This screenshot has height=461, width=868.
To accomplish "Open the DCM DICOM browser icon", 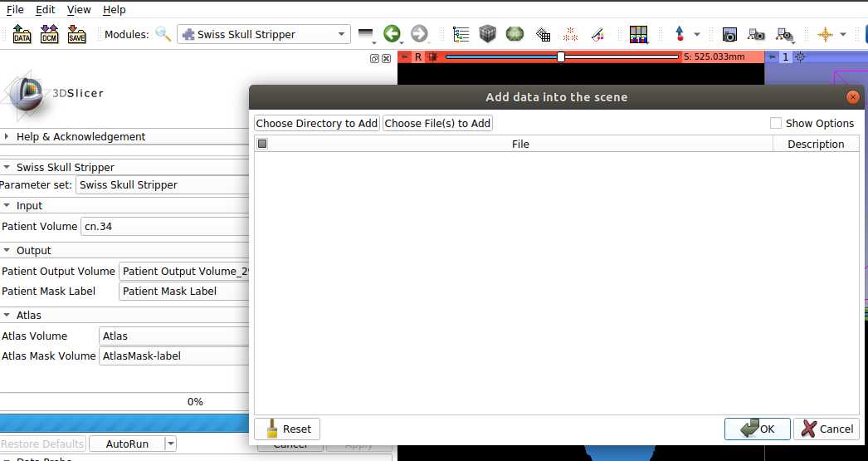I will (x=49, y=34).
